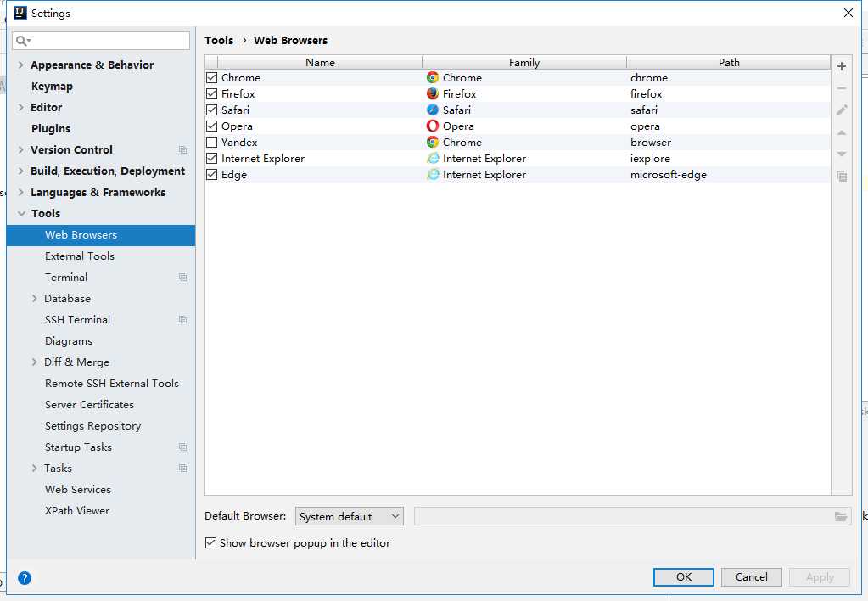The width and height of the screenshot is (868, 601).
Task: Open Web Services settings page
Action: 78,490
